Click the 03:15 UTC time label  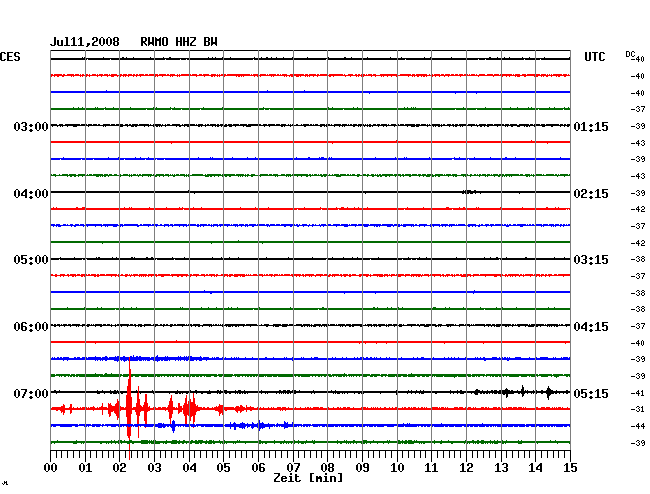591,260
